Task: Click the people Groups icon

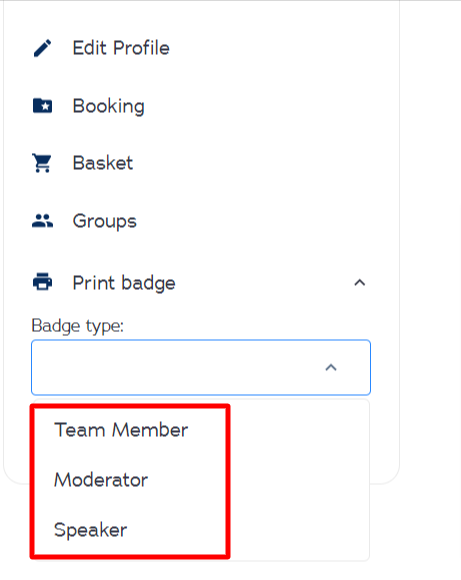Action: [x=42, y=221]
